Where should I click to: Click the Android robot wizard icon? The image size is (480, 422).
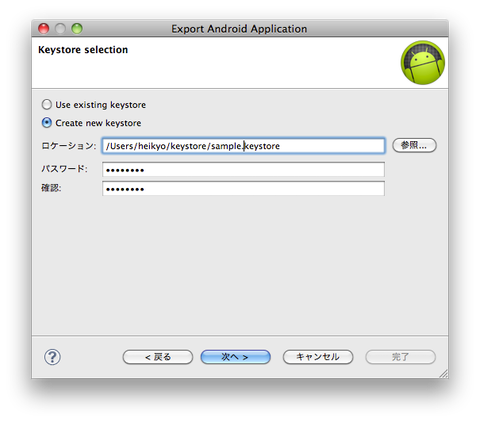pyautogui.click(x=423, y=62)
